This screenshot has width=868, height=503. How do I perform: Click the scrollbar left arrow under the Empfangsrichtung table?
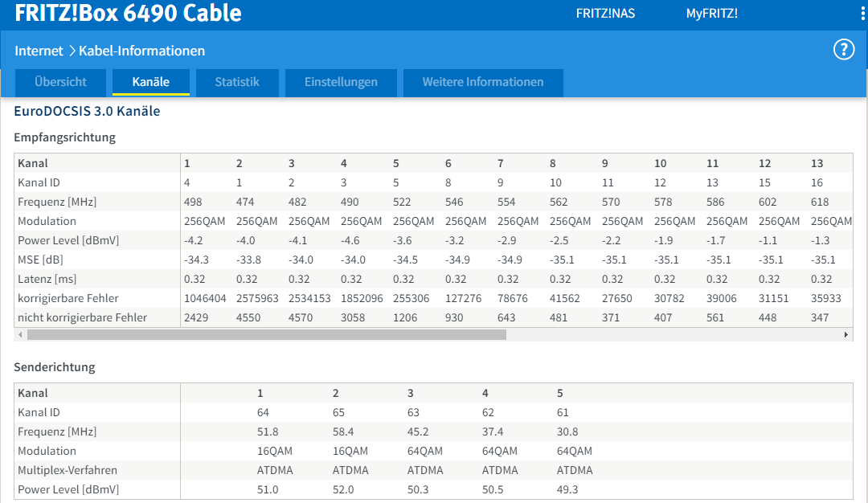[x=20, y=334]
